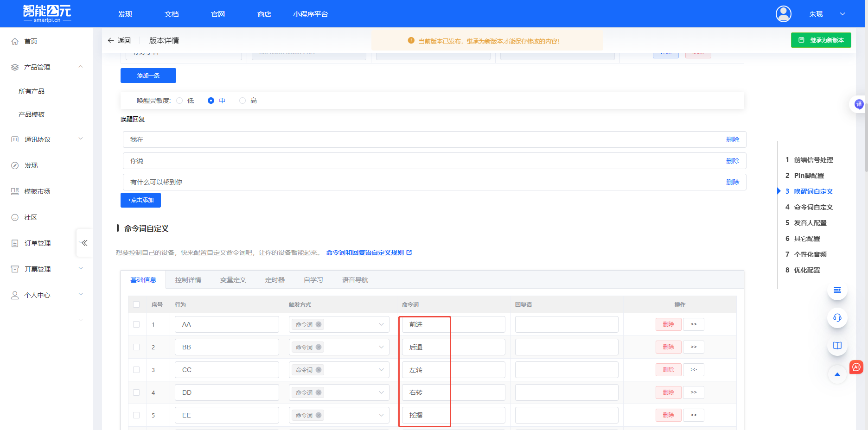The height and width of the screenshot is (430, 868).
Task: Click the user avatar icon
Action: [x=783, y=14]
